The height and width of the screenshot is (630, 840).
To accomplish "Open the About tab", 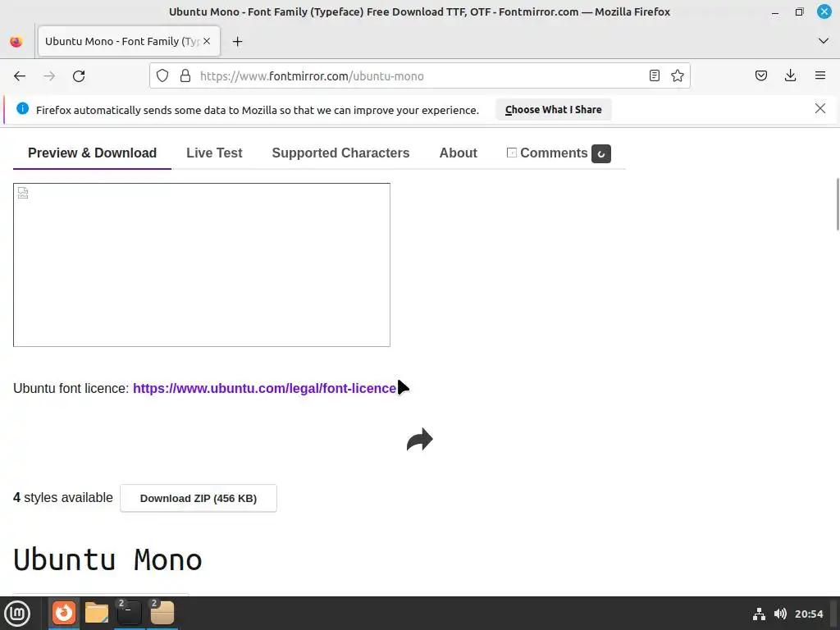I will (x=458, y=153).
